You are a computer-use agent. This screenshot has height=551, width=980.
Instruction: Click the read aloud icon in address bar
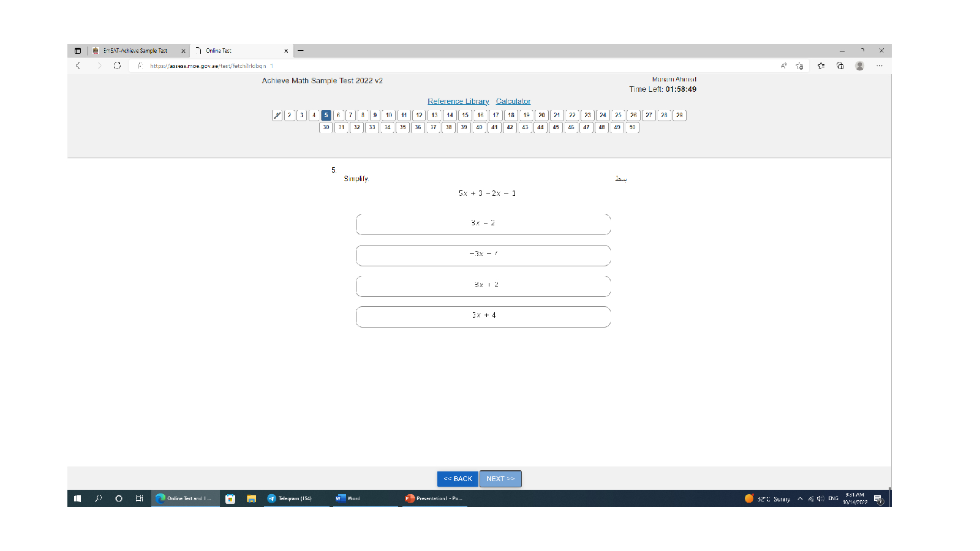[x=783, y=66]
